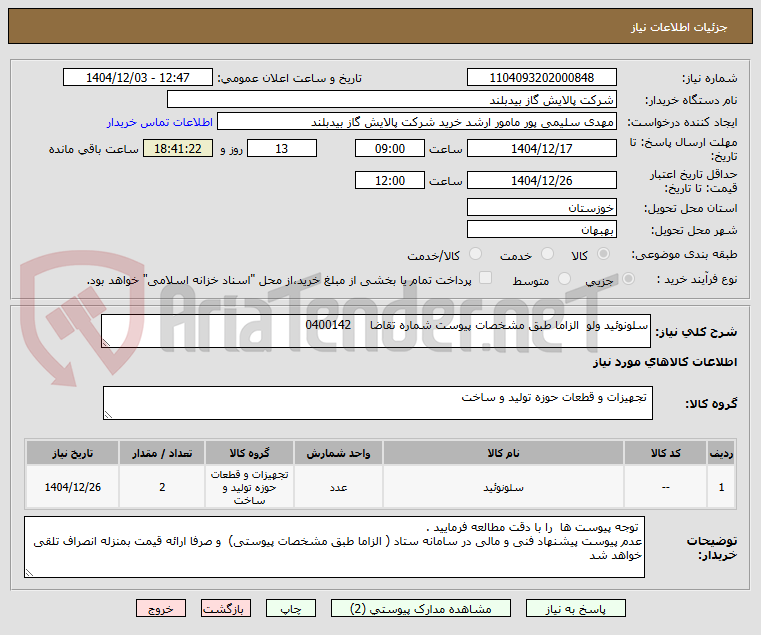Screen dimensions: 761x635
Task: Click the validity time field 12:00
Action: click(x=390, y=180)
